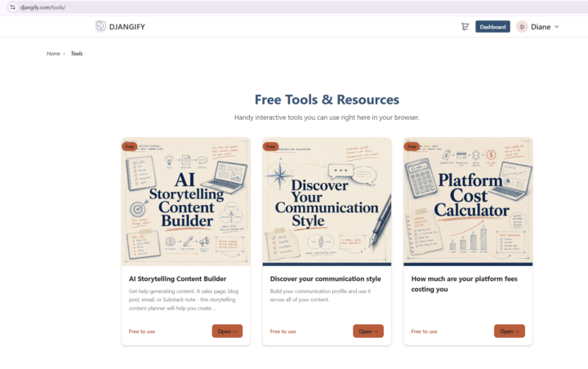Screen dimensions: 588x369
Task: Open the Platform Cost Calculator thumbnail
Action: pyautogui.click(x=468, y=202)
